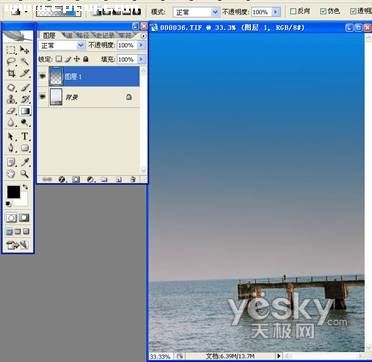Reset default foreground and background colors
Screen dimensions: 372x362
[9, 204]
